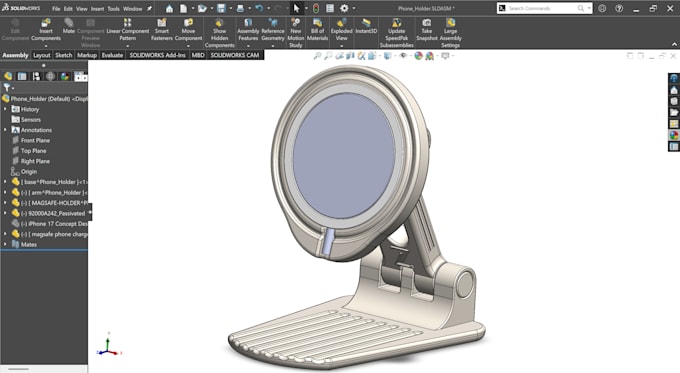This screenshot has height=373, width=680.
Task: Expand the arm^Phone_Holder component
Action: tap(5, 193)
